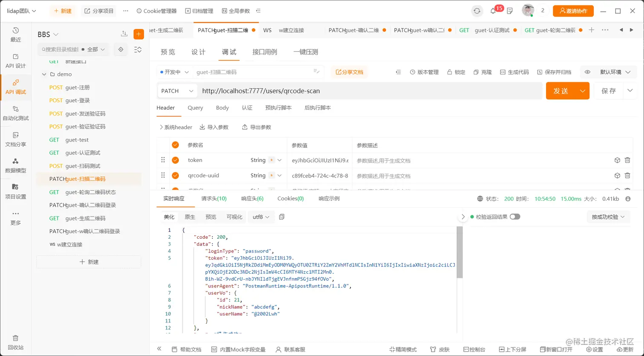Open the 开发中 status dropdown
This screenshot has width=644, height=356.
pyautogui.click(x=174, y=72)
